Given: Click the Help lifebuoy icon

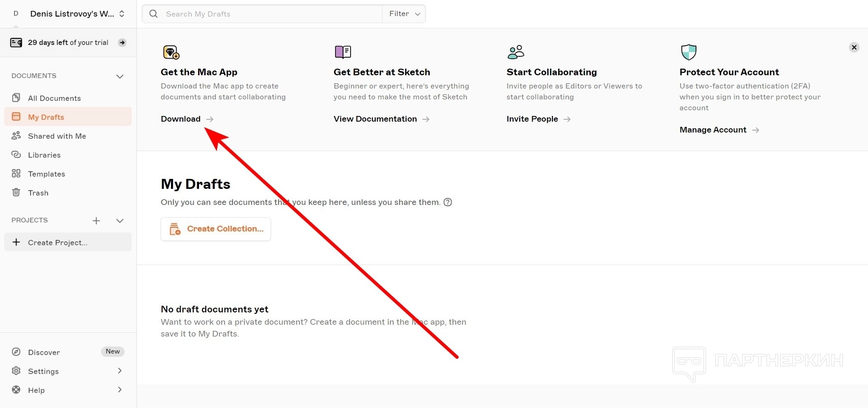Looking at the screenshot, I should 16,390.
